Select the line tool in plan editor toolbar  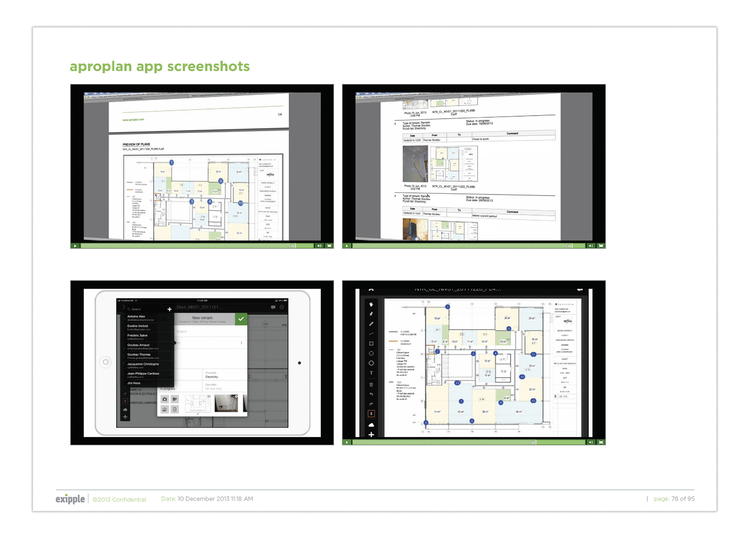(x=371, y=334)
